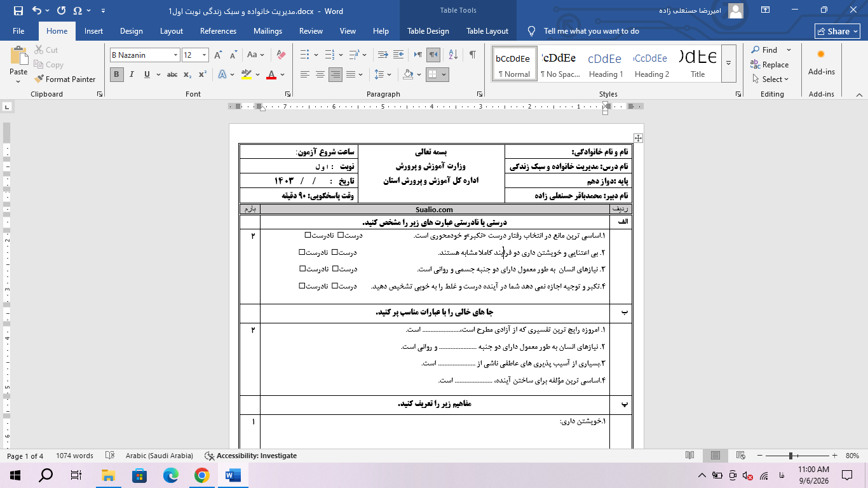Check درست box for statement ۱
Viewport: 868px width, 488px height.
pyautogui.click(x=340, y=235)
